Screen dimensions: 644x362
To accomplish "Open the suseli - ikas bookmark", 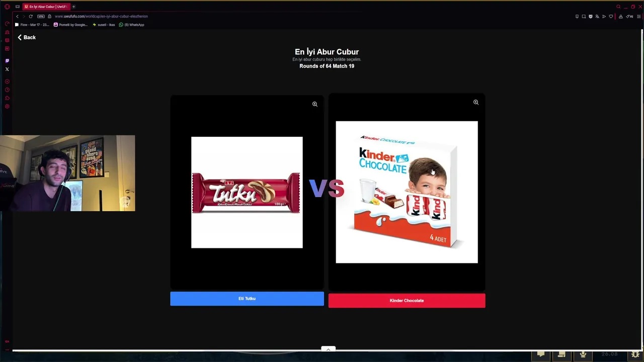I will pyautogui.click(x=104, y=25).
